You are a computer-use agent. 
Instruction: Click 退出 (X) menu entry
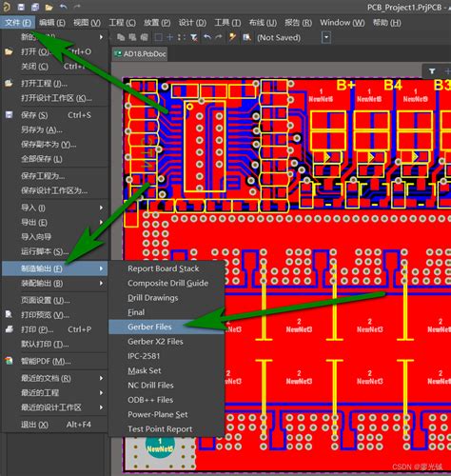(x=55, y=425)
